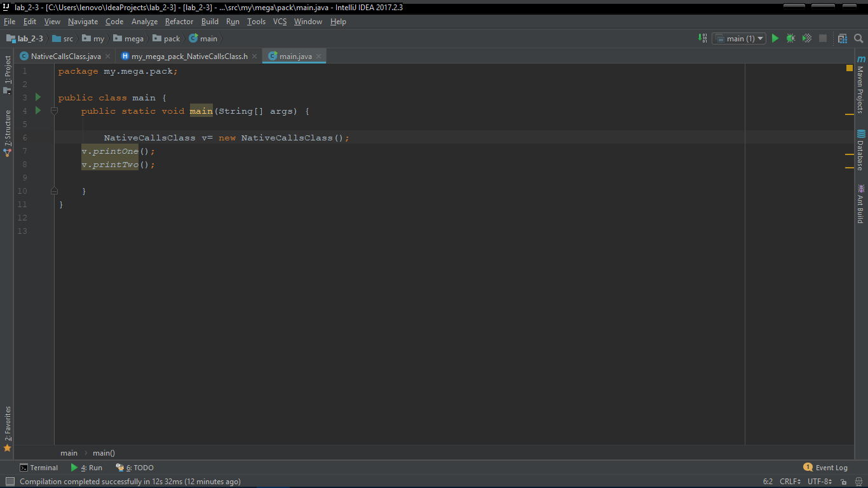Open the Event Log panel
The image size is (868, 488).
click(825, 468)
